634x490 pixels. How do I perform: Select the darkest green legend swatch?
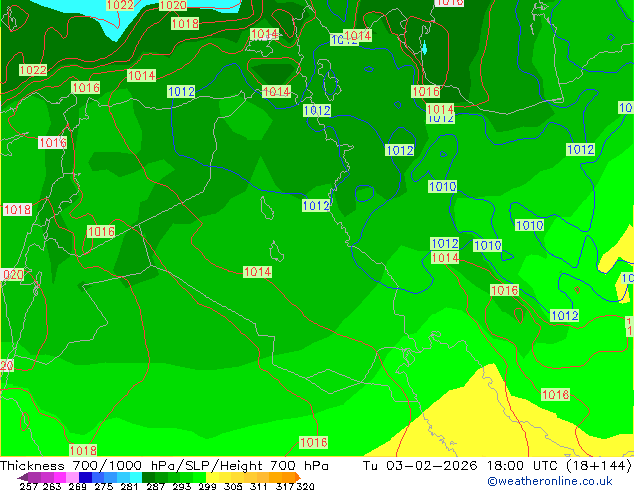click(x=148, y=477)
